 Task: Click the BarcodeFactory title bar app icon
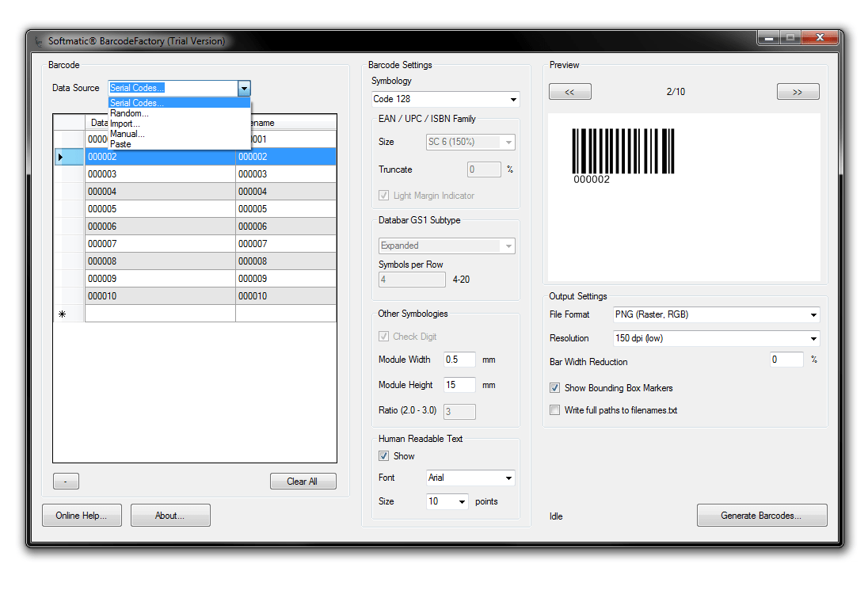point(38,41)
